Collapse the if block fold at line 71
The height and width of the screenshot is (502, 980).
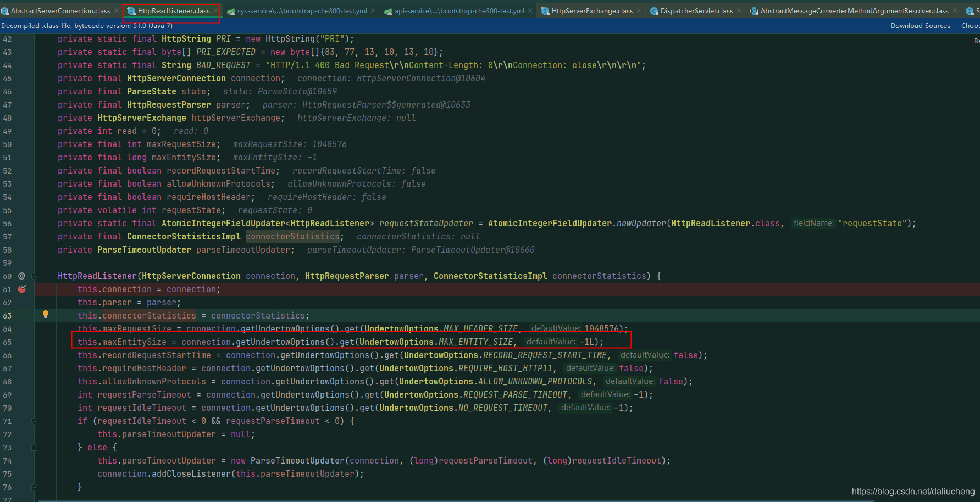point(34,421)
